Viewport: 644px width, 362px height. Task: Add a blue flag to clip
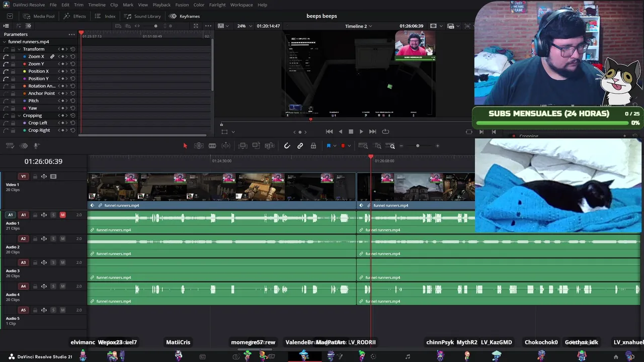point(329,146)
